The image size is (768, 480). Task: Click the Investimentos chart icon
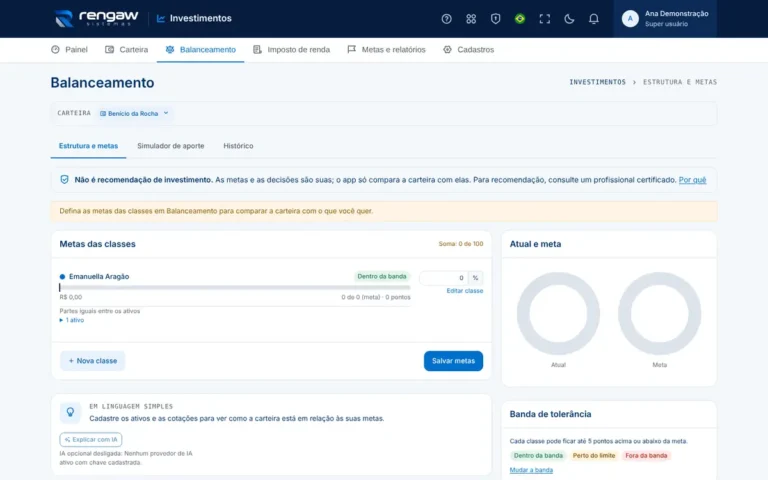tap(161, 19)
